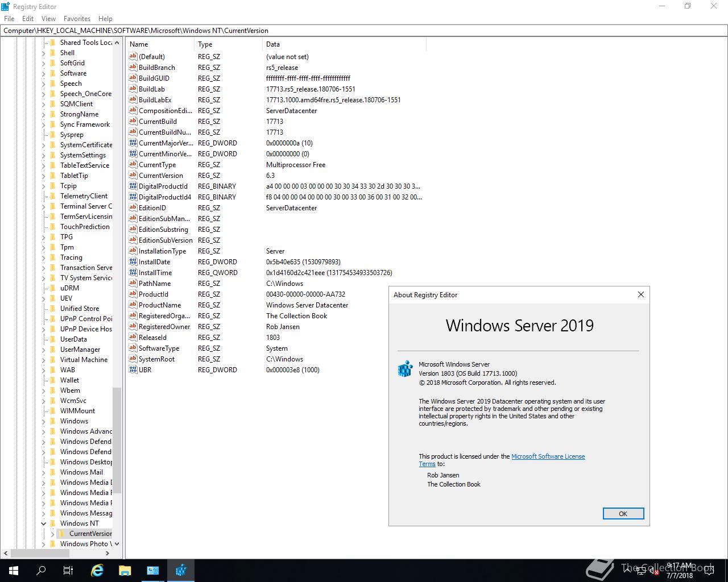Screen dimensions: 728x582
Task: Click the CurrentMajorVersionNumber DWORD icon
Action: point(133,143)
